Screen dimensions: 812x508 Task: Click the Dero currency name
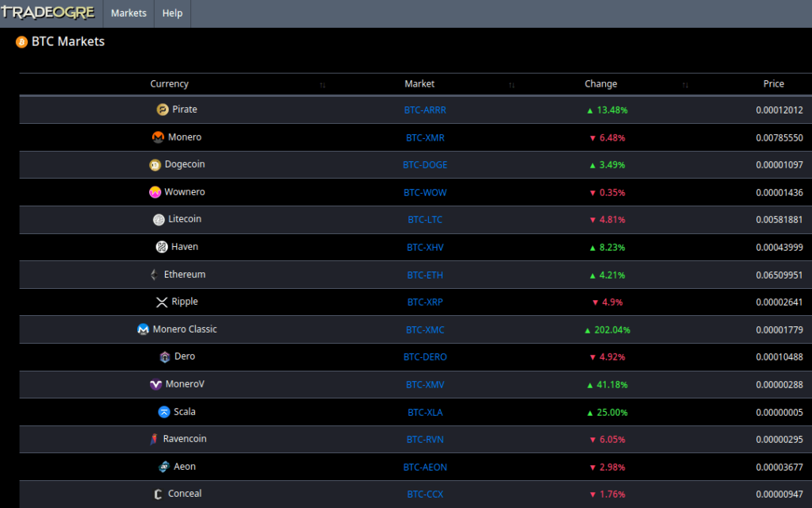(x=185, y=356)
